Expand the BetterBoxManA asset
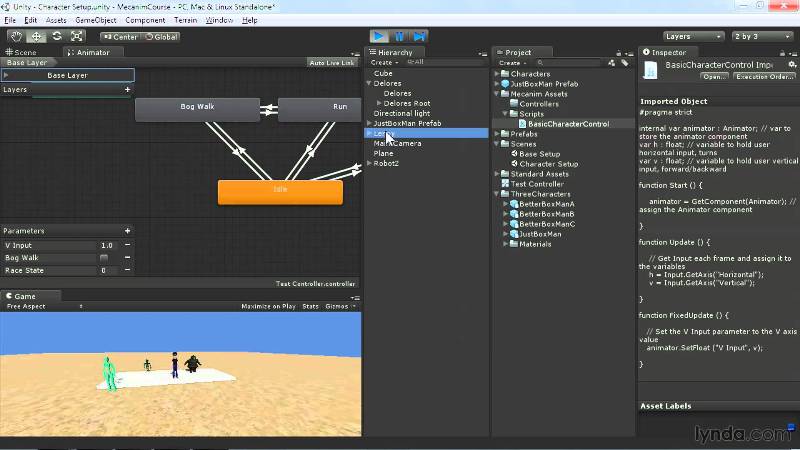Screen dimensions: 800x450 pos(506,204)
